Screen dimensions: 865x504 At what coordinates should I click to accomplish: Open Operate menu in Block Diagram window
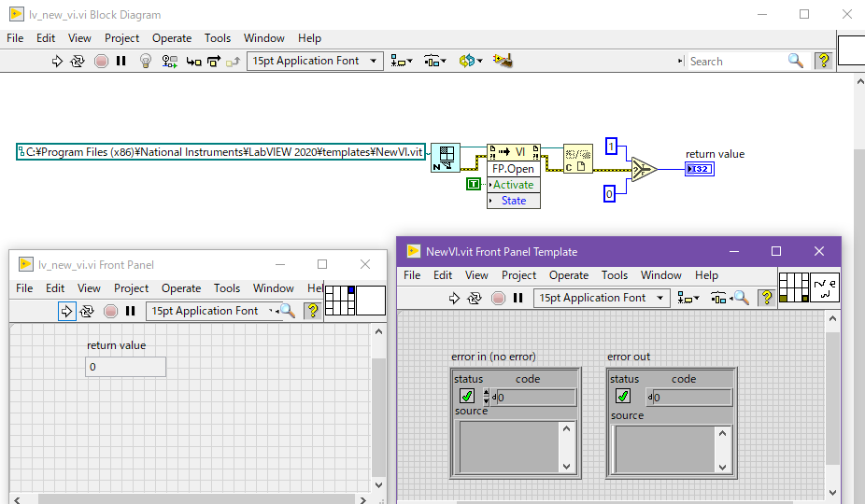(x=172, y=38)
